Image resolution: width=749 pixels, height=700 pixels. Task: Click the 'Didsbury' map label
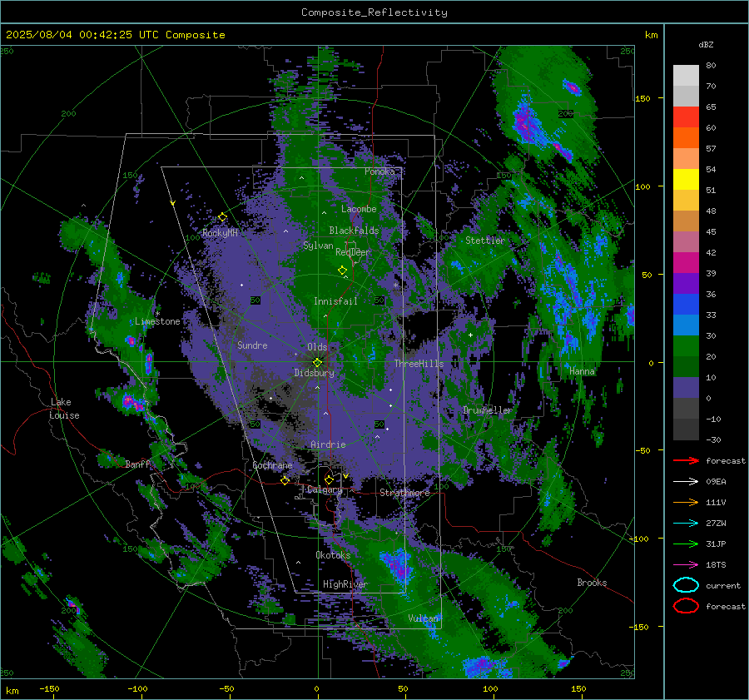[314, 373]
